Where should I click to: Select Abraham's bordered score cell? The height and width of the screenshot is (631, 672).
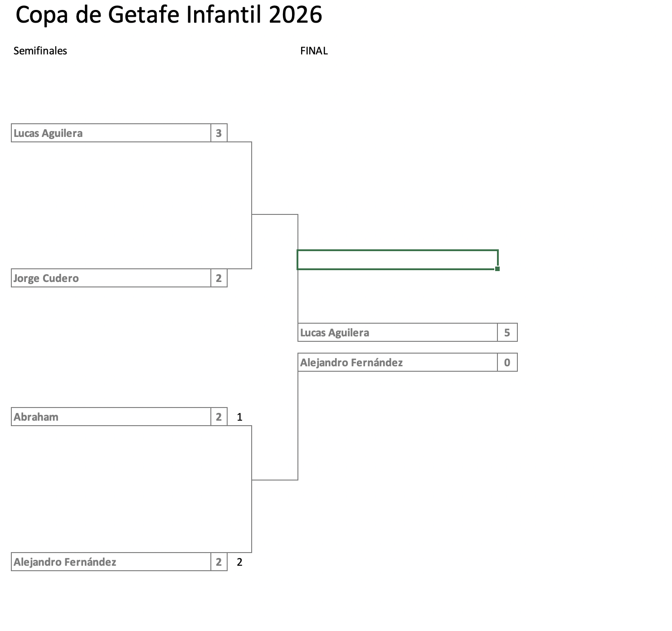pos(219,417)
